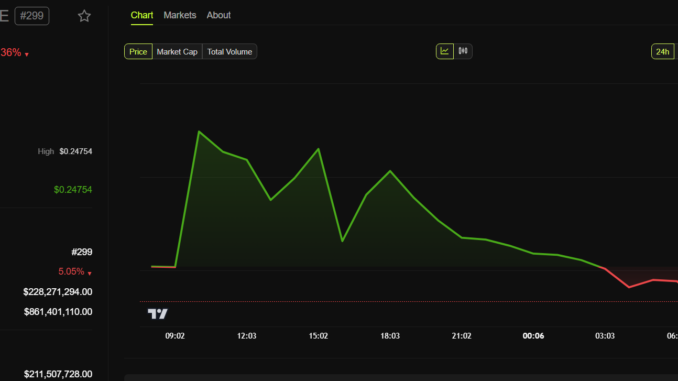The height and width of the screenshot is (381, 678).
Task: Click the green $0.24754 price
Action: point(73,189)
